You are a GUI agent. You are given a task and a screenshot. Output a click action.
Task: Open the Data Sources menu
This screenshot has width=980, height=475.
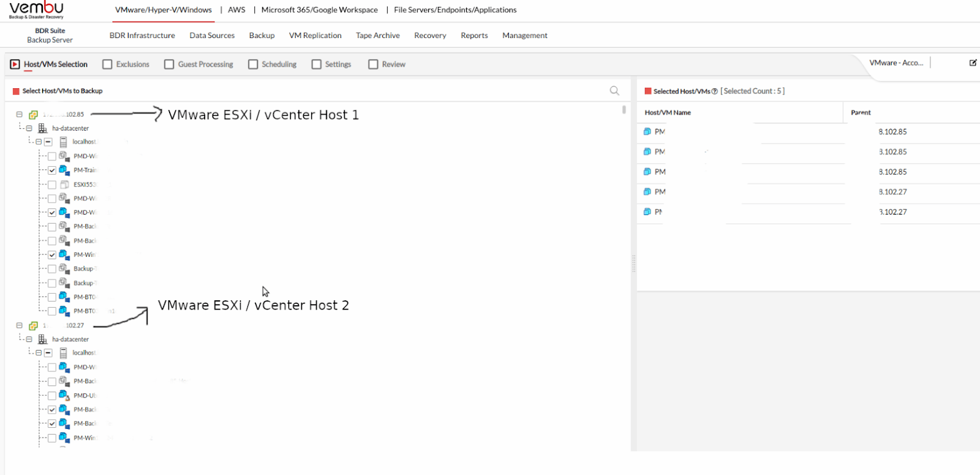pos(212,36)
